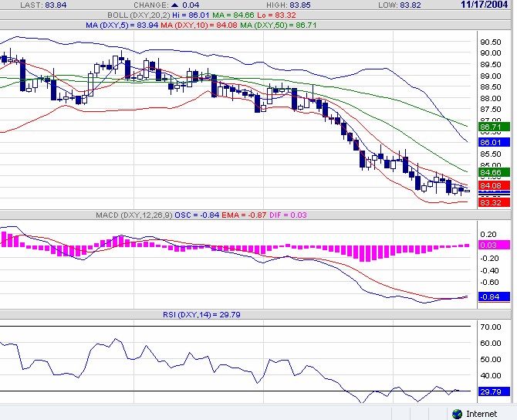Screen dimensions: 517x420
Task: Click the 11/17/2004 date in header
Action: tap(487, 5)
